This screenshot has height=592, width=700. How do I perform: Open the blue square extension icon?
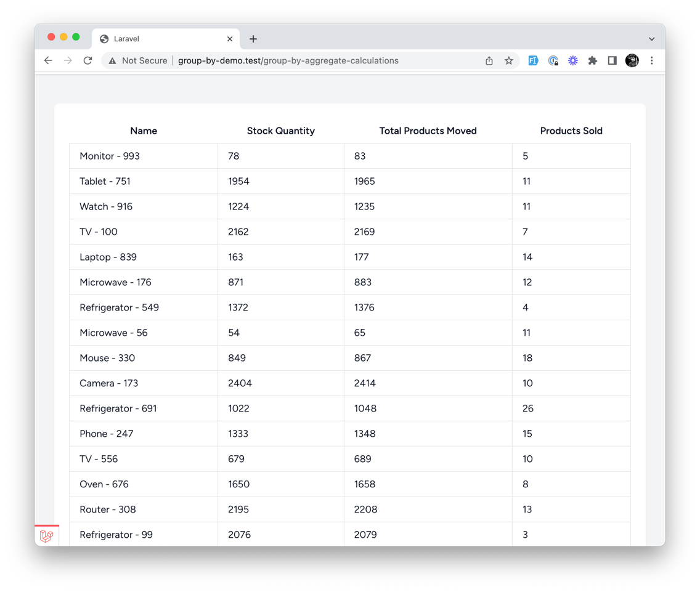pyautogui.click(x=533, y=61)
